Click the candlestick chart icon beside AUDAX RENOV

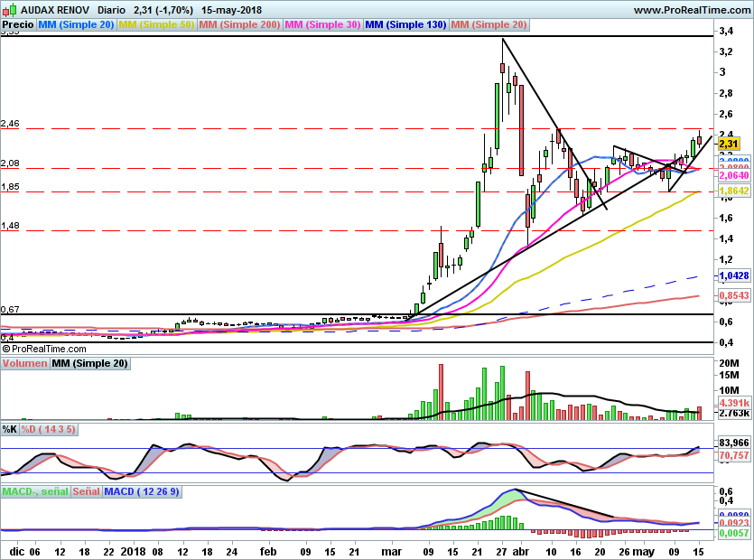10,9
